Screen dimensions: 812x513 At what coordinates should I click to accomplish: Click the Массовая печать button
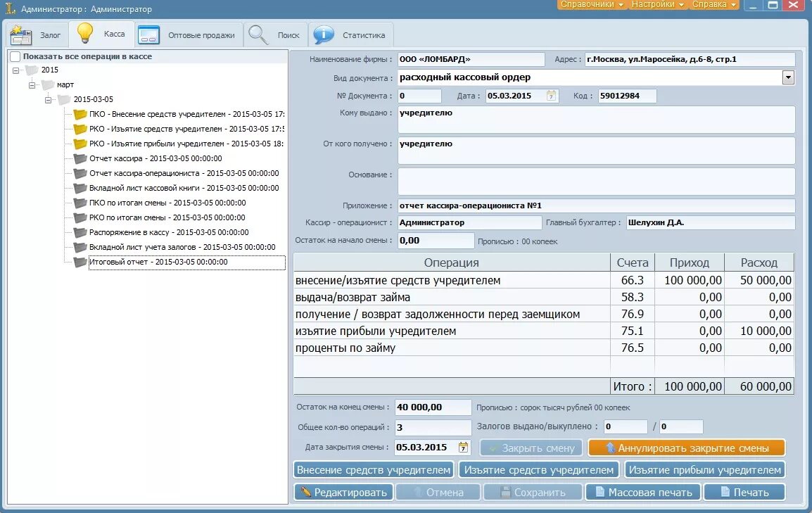click(x=642, y=493)
